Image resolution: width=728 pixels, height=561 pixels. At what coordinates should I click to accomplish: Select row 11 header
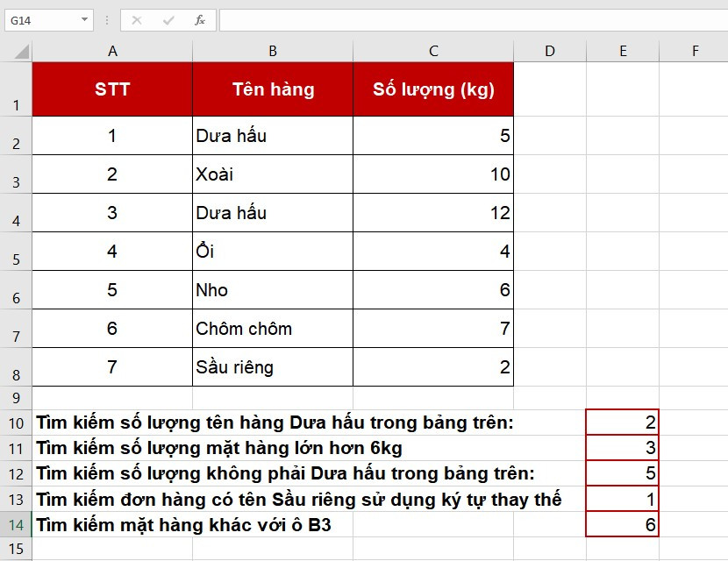click(16, 448)
